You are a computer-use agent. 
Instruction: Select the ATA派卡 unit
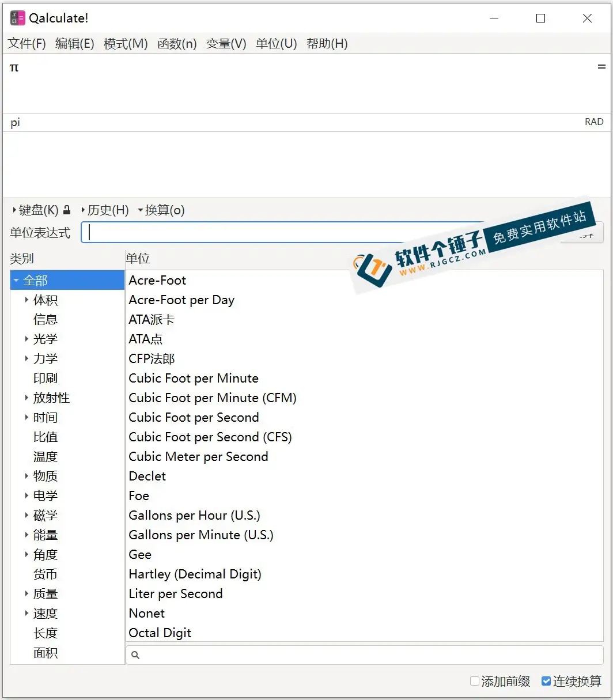(365, 320)
